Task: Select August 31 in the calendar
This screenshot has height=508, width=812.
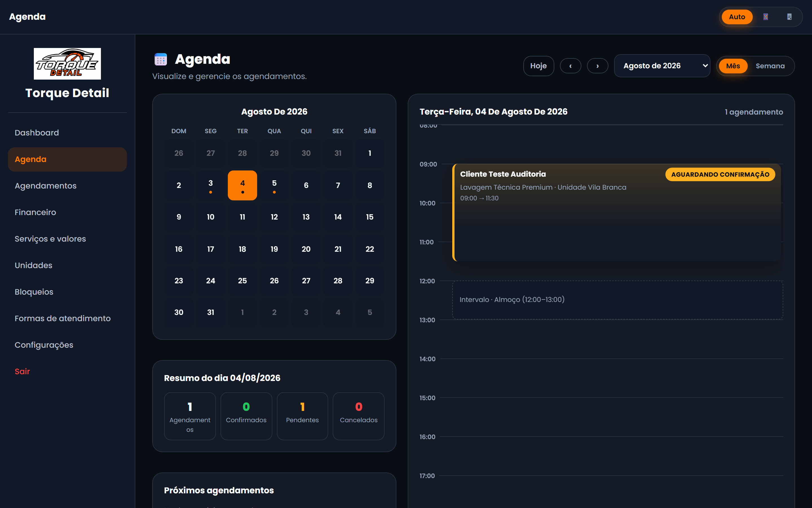Action: pyautogui.click(x=210, y=312)
